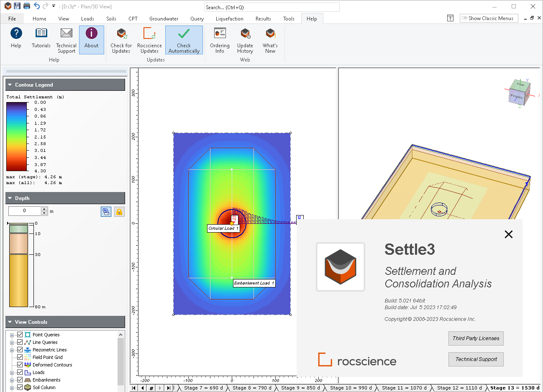Image resolution: width=543 pixels, height=392 pixels.
Task: Expand the Piezometric Lines tree node
Action: click(x=12, y=350)
